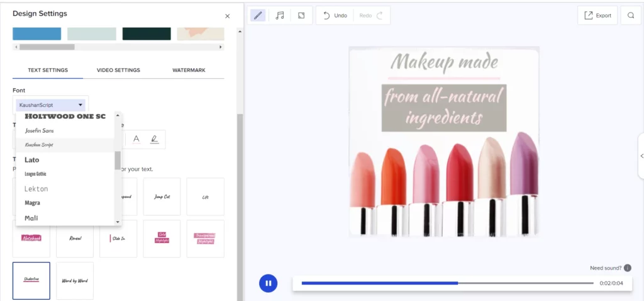644x301 pixels.
Task: Choose League Gothic font
Action: (x=65, y=174)
